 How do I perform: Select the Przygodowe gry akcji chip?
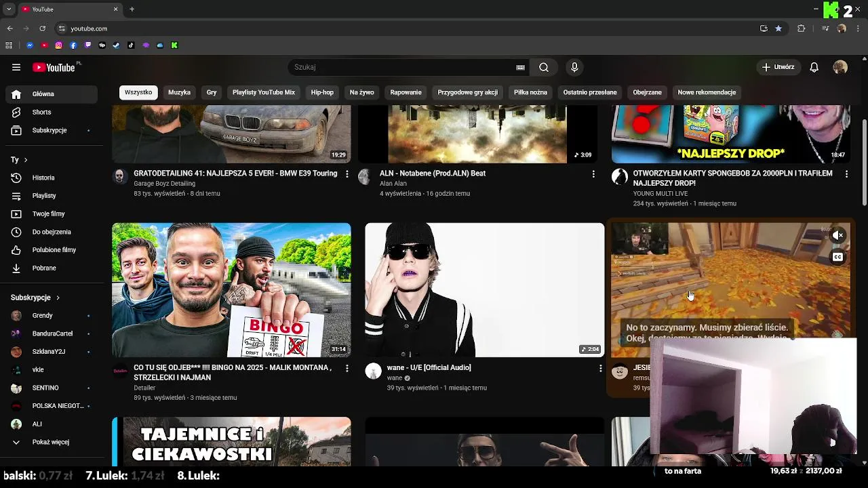pyautogui.click(x=467, y=92)
